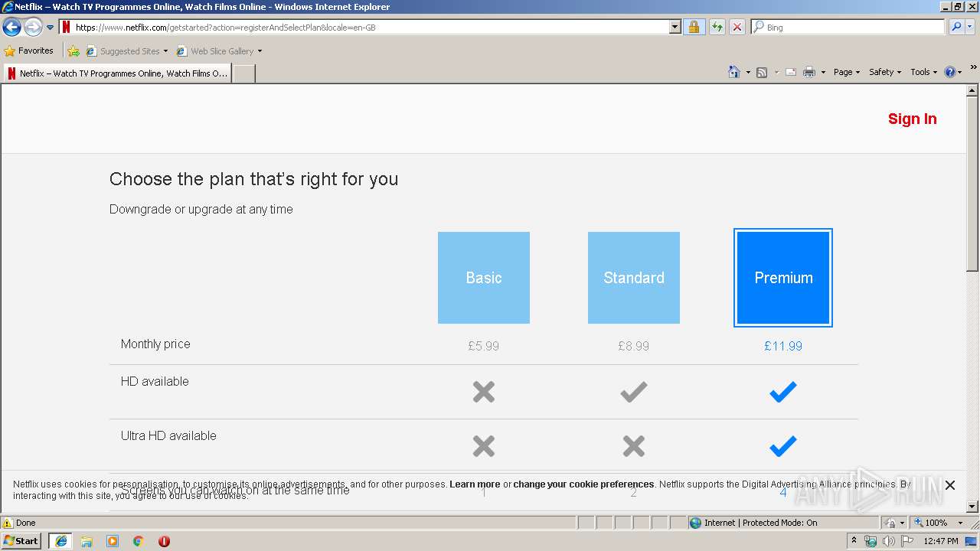Click the browser Forward arrow button
Screen dimensions: 980x551
click(x=33, y=28)
